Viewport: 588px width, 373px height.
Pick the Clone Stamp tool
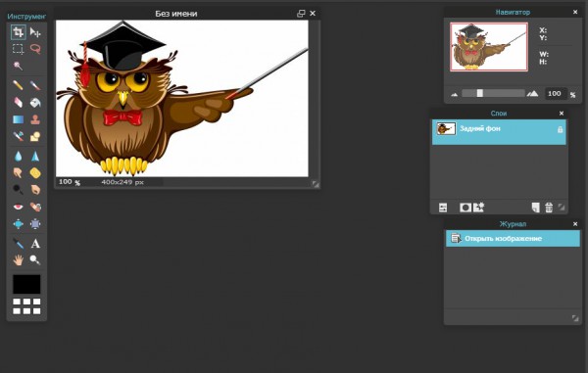click(x=35, y=119)
